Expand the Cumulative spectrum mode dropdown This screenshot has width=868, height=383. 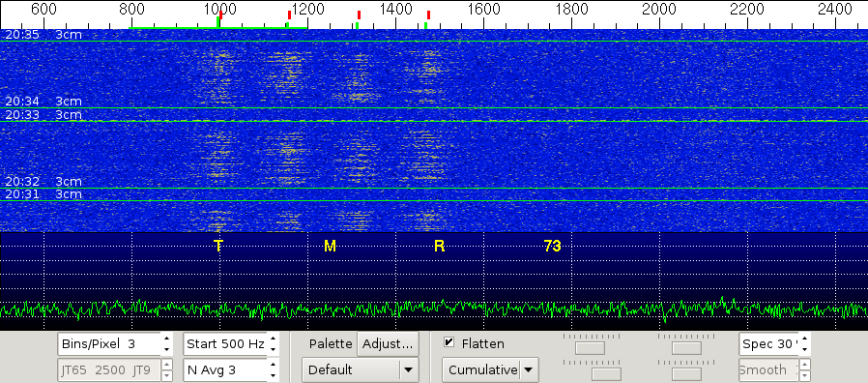pyautogui.click(x=490, y=369)
